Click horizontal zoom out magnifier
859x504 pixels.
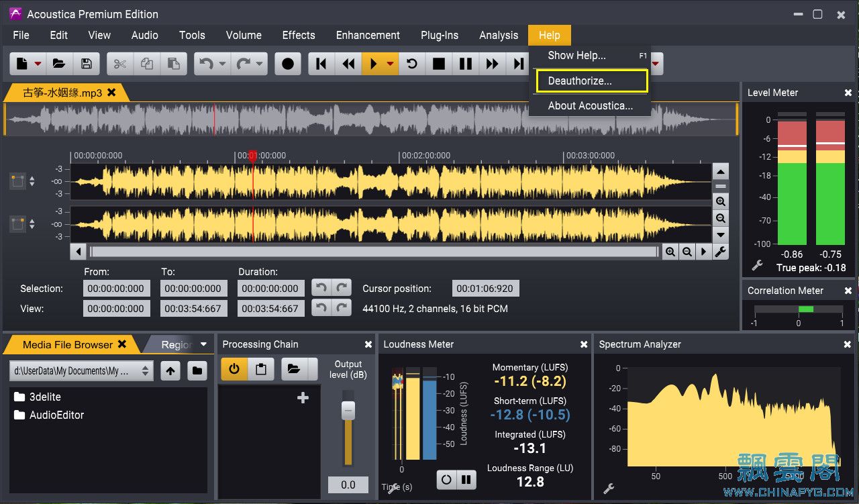click(687, 252)
